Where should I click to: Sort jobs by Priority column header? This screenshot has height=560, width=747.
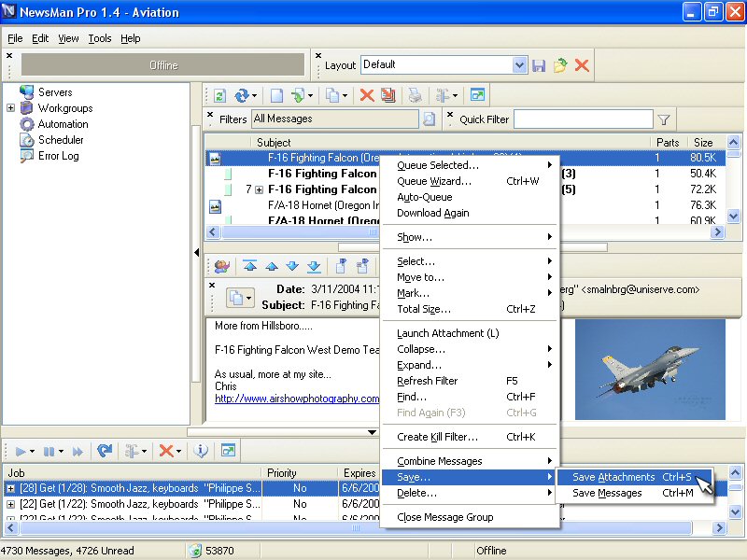pos(300,473)
